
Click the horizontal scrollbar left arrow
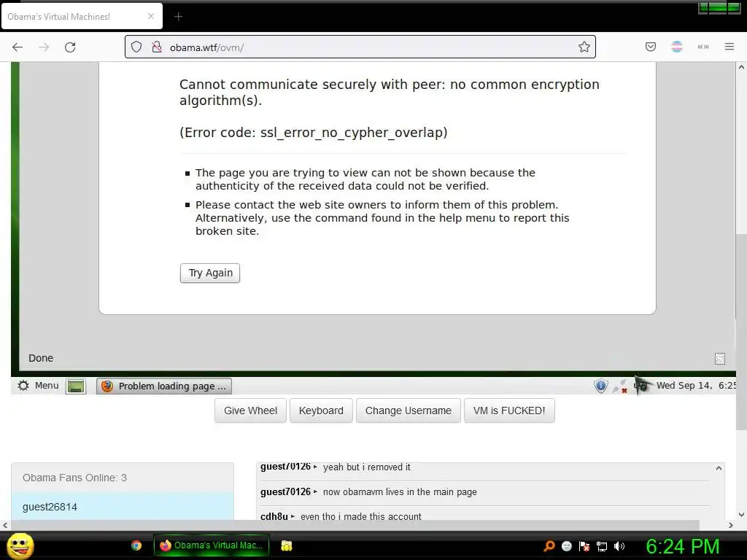pos(5,525)
